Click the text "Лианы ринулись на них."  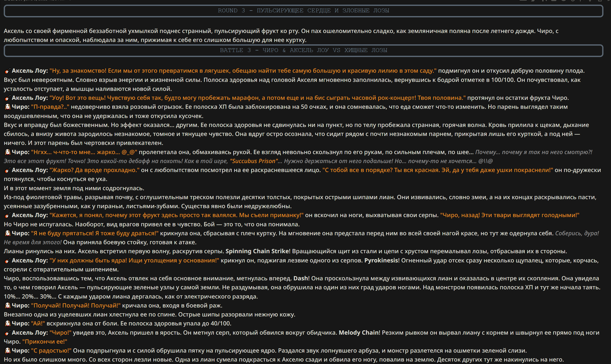pyautogui.click(x=40, y=251)
